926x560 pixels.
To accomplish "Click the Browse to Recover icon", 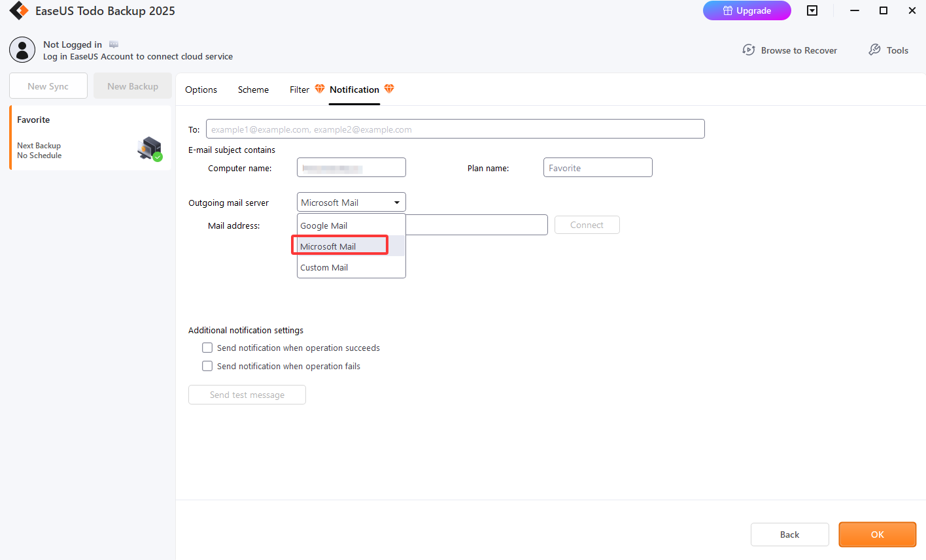I will coord(749,50).
